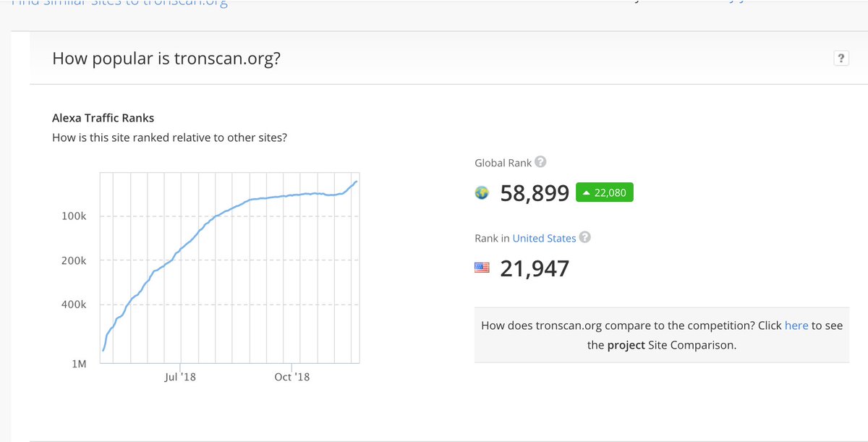Click the 'How is this site ranked' subtitle
The width and height of the screenshot is (868, 442).
(x=169, y=137)
